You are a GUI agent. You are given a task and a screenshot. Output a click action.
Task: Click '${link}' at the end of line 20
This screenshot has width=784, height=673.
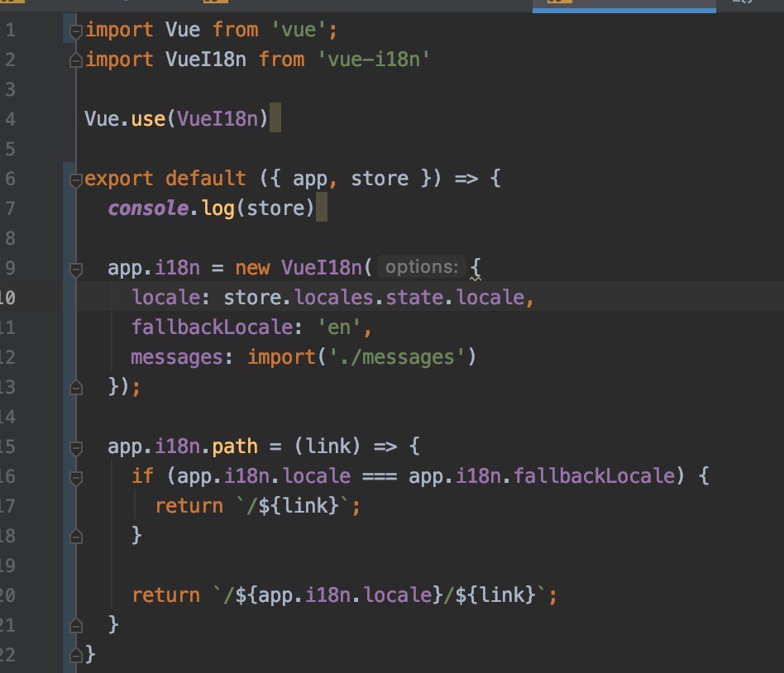coord(495,595)
